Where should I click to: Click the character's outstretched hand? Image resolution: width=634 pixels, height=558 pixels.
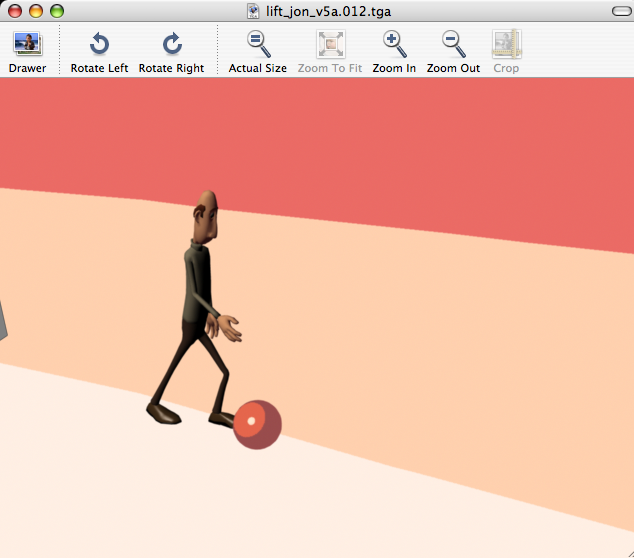232,327
